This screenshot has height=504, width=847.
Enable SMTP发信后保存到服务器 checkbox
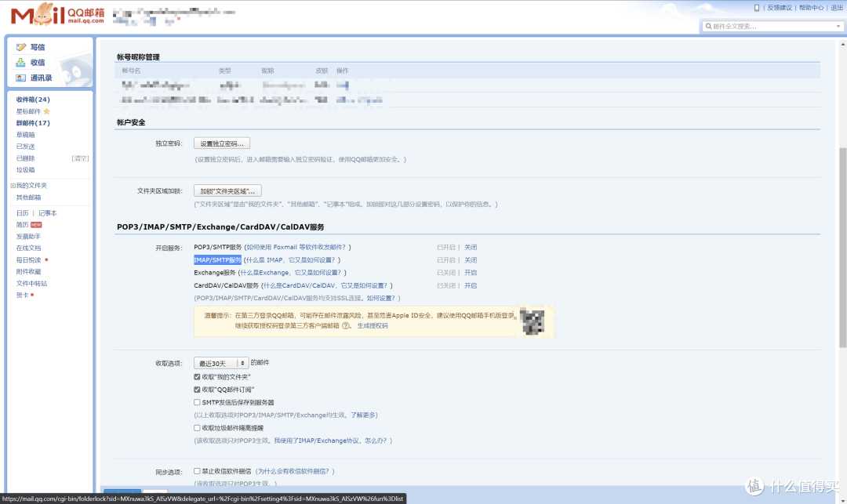coord(198,402)
